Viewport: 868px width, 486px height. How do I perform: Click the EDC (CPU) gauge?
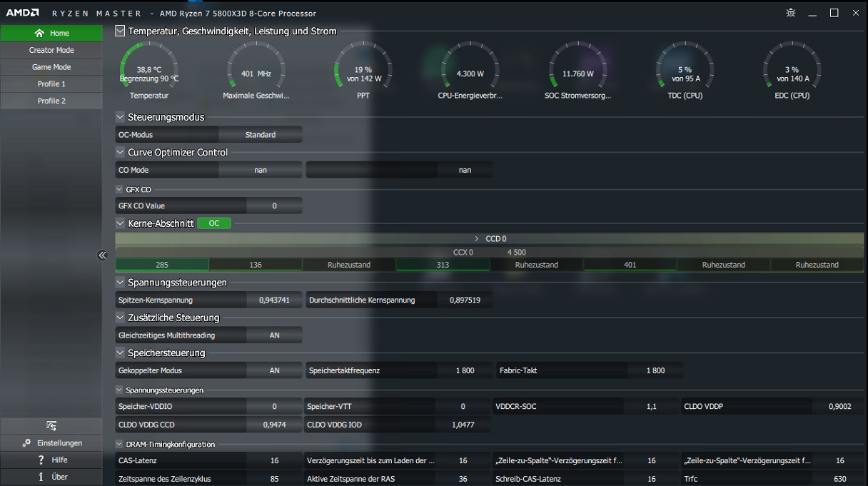click(792, 70)
